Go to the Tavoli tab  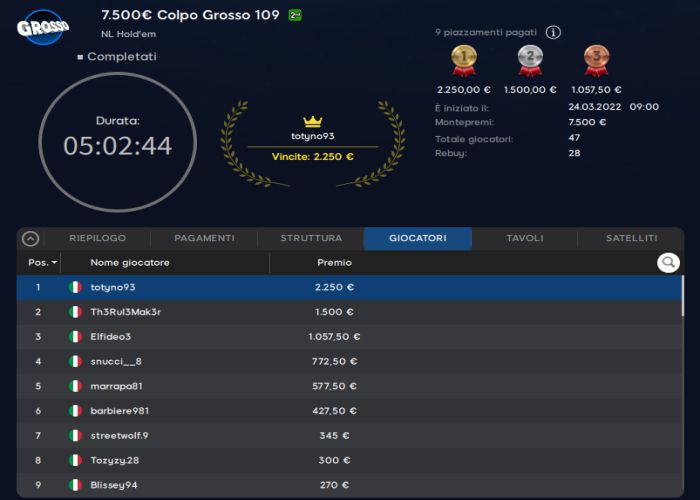524,238
